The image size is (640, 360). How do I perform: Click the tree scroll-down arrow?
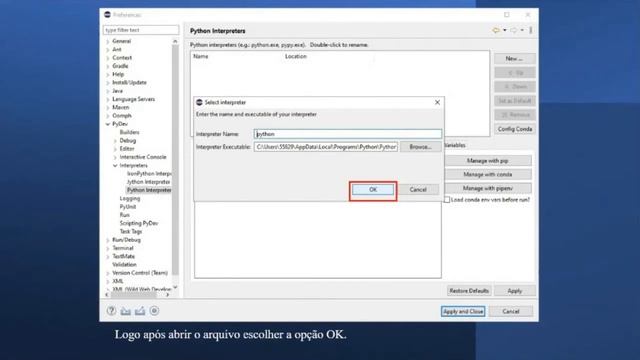point(175,287)
